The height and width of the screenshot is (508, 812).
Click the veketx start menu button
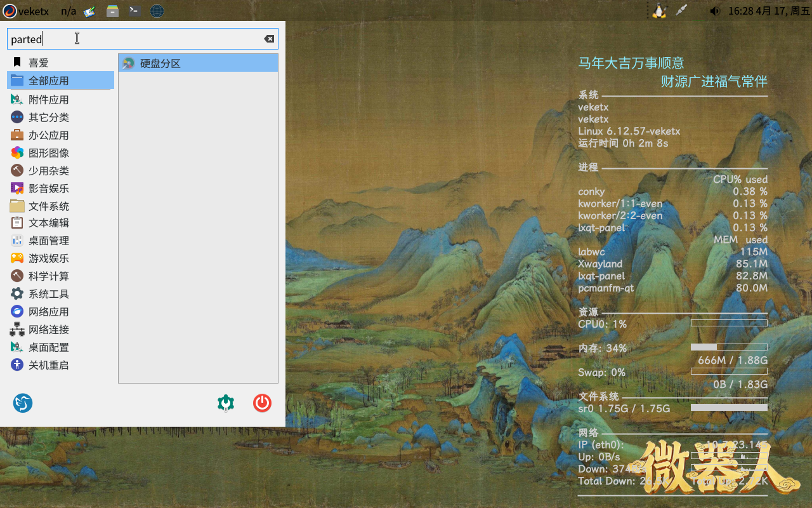[26, 11]
